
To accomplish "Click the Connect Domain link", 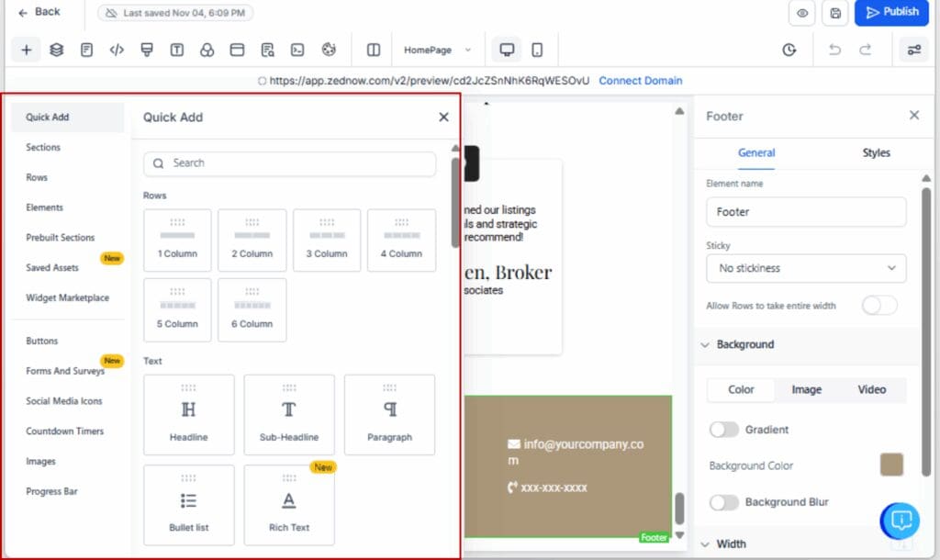I will pos(640,81).
